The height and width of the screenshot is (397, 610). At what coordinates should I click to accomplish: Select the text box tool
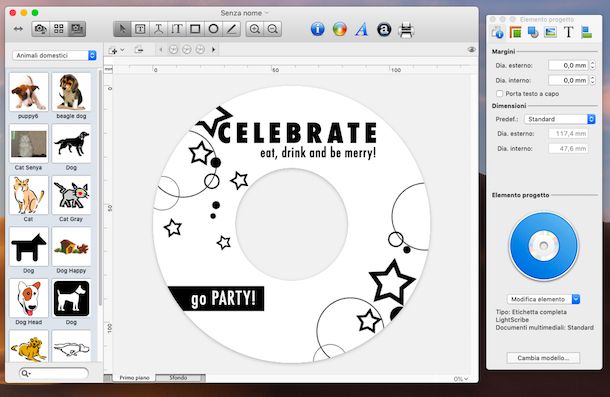click(x=140, y=29)
